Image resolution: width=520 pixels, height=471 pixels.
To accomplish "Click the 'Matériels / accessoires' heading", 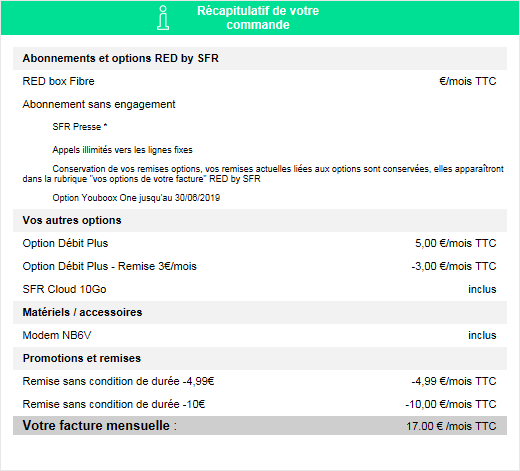I will [x=82, y=312].
